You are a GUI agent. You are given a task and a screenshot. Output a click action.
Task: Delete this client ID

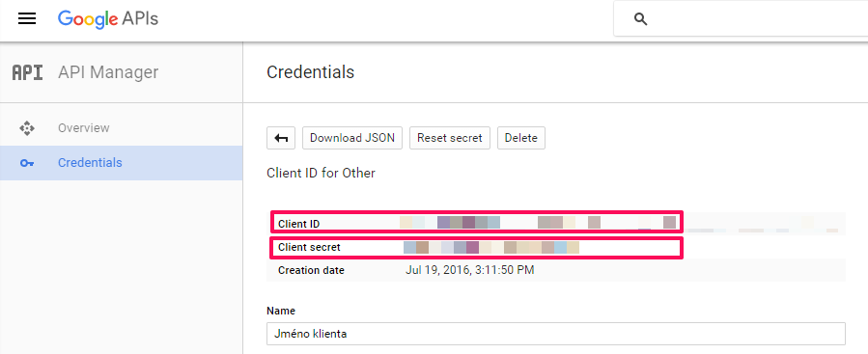tap(521, 138)
